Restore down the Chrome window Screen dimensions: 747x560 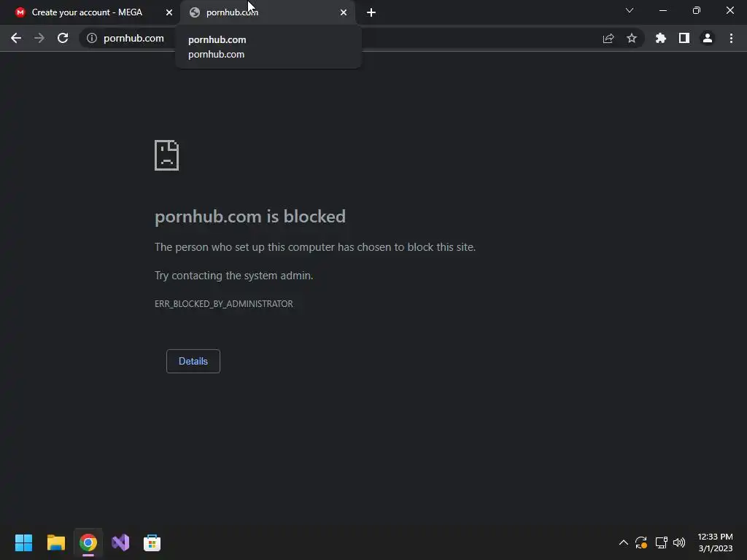click(697, 10)
